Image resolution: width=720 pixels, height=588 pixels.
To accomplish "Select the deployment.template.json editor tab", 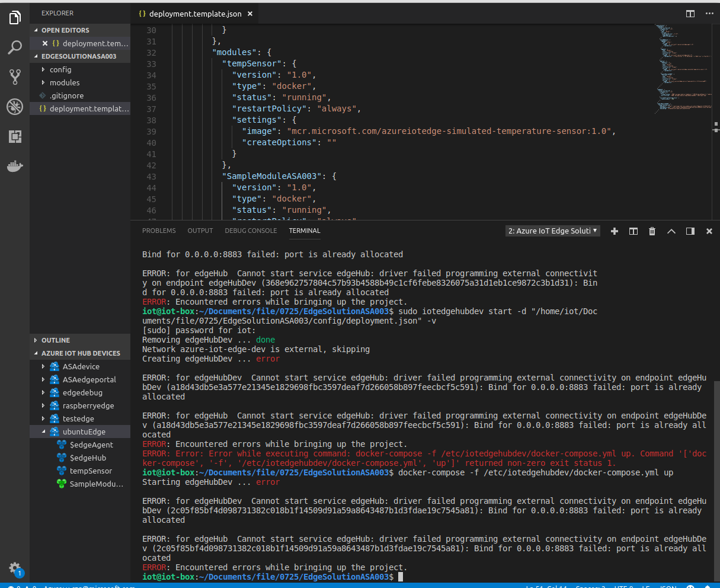I will pos(195,13).
